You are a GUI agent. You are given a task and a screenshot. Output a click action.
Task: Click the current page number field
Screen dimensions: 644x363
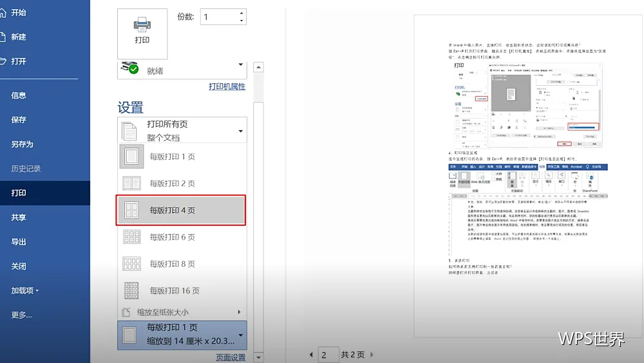pos(328,355)
